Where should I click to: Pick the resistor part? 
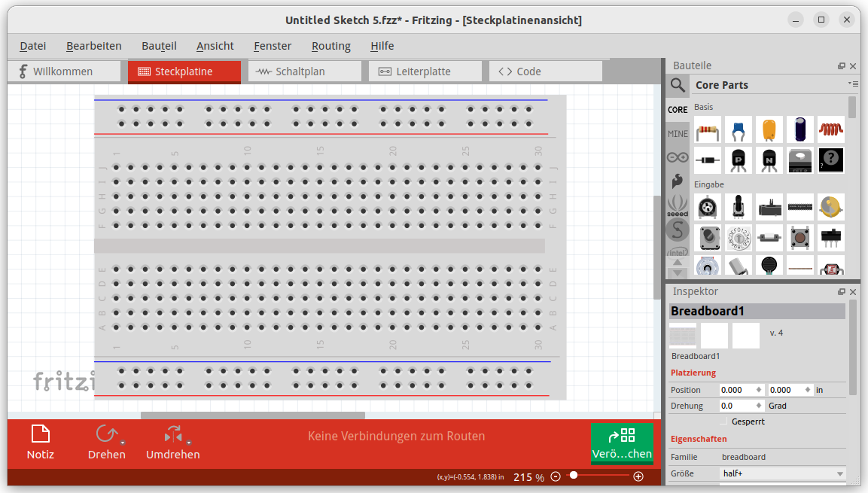coord(708,130)
